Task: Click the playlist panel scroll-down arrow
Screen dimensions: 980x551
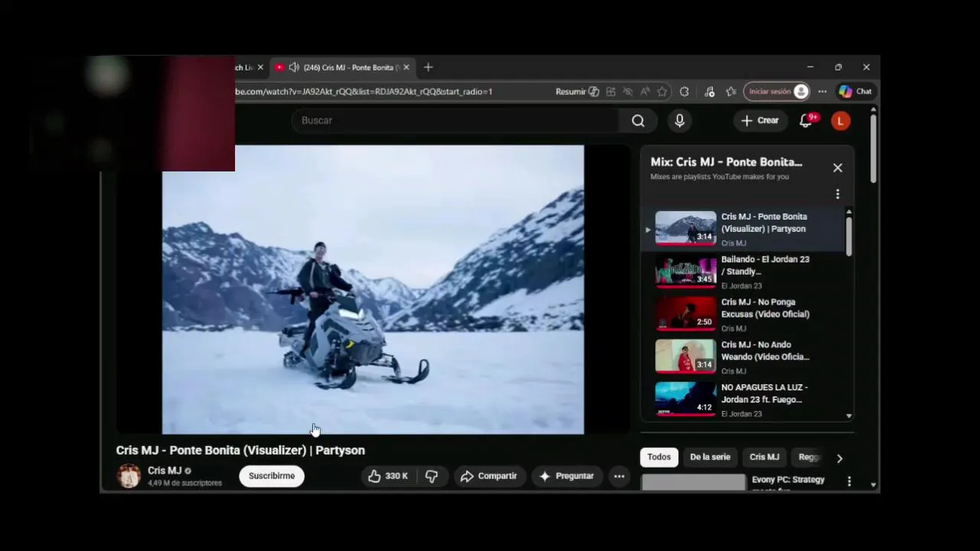Action: tap(848, 416)
